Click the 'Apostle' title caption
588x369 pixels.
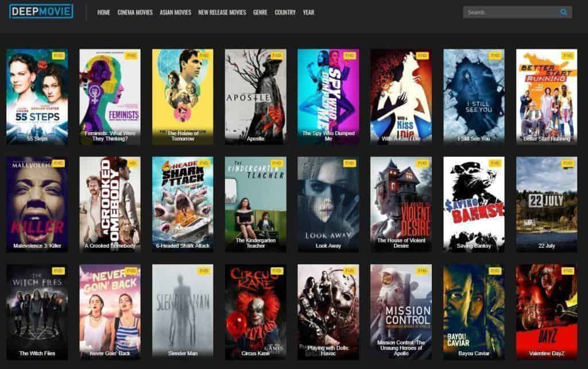tap(256, 139)
